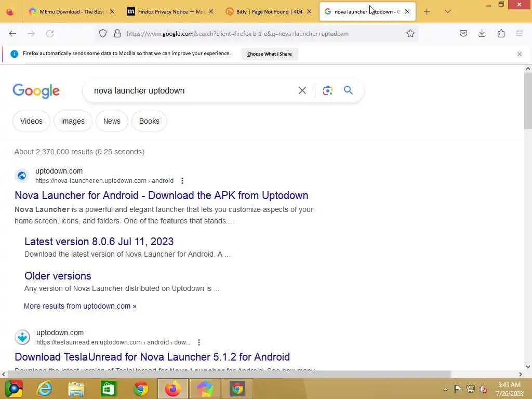
Task: Open the Downloads panel
Action: pyautogui.click(x=482, y=34)
